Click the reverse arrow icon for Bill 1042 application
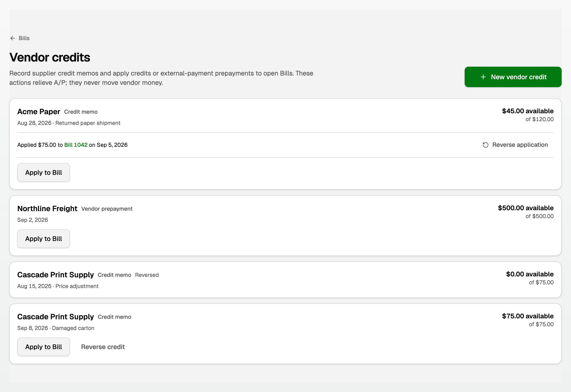 pyautogui.click(x=485, y=145)
